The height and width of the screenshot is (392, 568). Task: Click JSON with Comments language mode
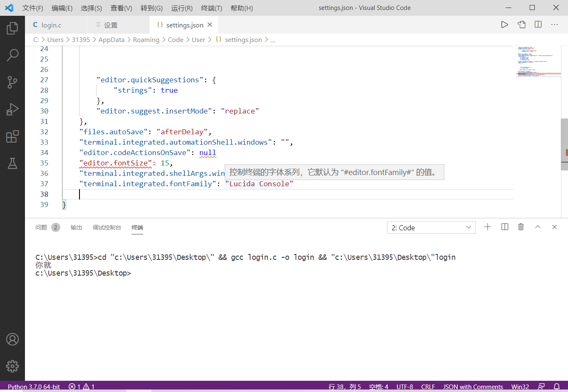473,387
